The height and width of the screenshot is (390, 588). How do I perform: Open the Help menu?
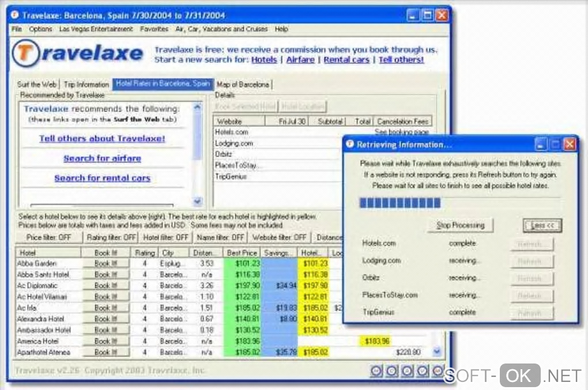[x=281, y=29]
